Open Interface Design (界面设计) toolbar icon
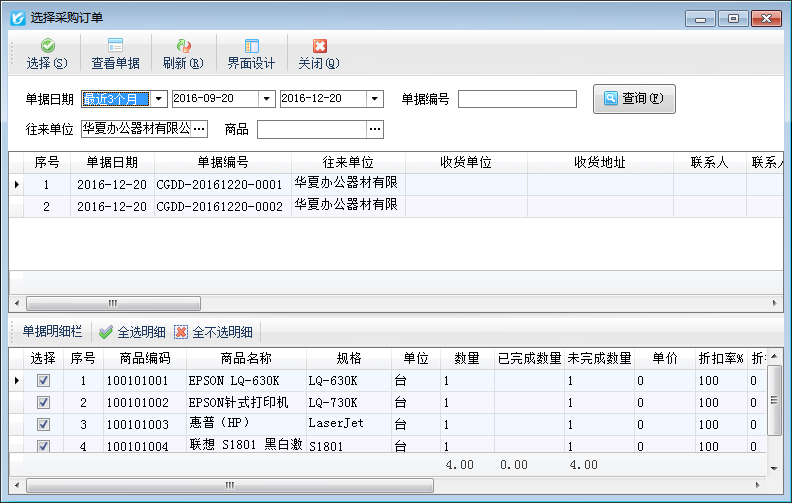Screen dimensions: 792x503 (x=251, y=46)
